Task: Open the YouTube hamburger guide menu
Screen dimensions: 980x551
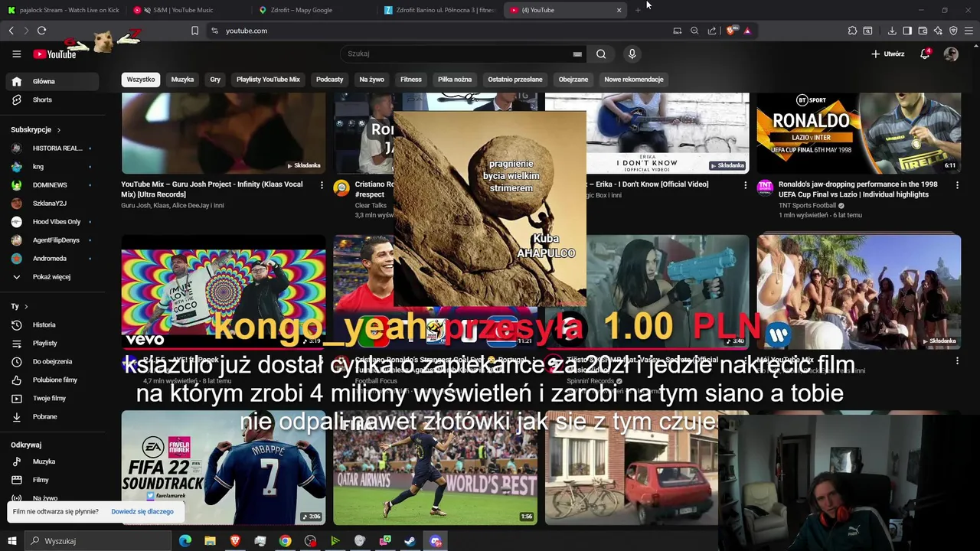Action: click(x=16, y=54)
